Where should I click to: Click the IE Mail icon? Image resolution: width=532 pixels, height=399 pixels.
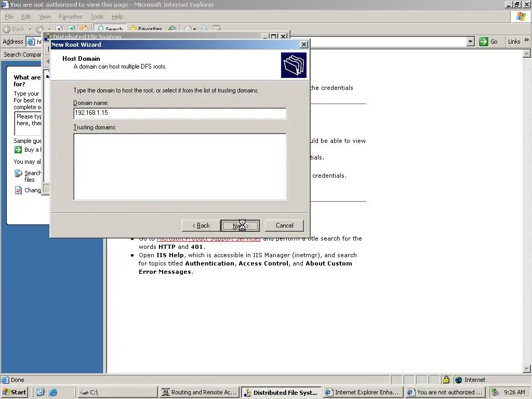tap(188, 29)
